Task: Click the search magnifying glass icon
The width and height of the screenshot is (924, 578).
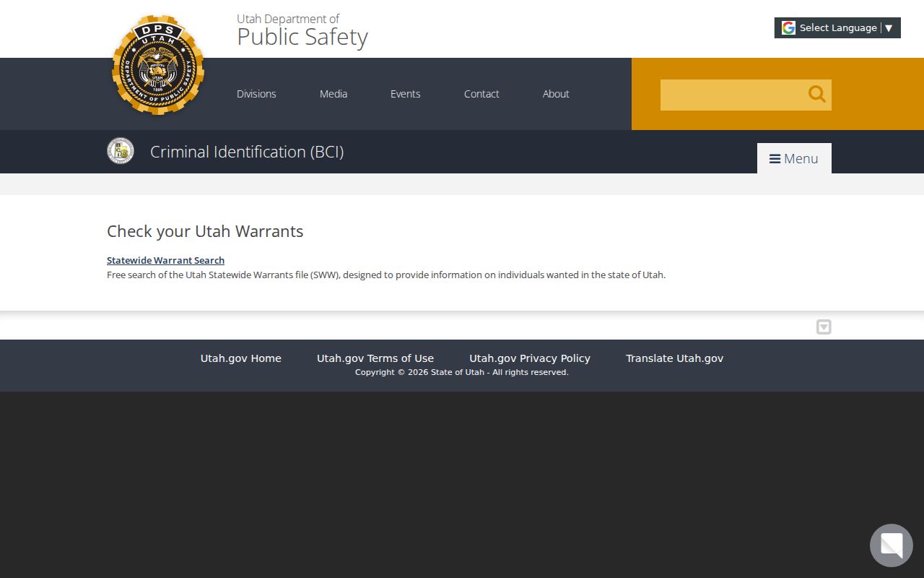Action: click(x=816, y=94)
